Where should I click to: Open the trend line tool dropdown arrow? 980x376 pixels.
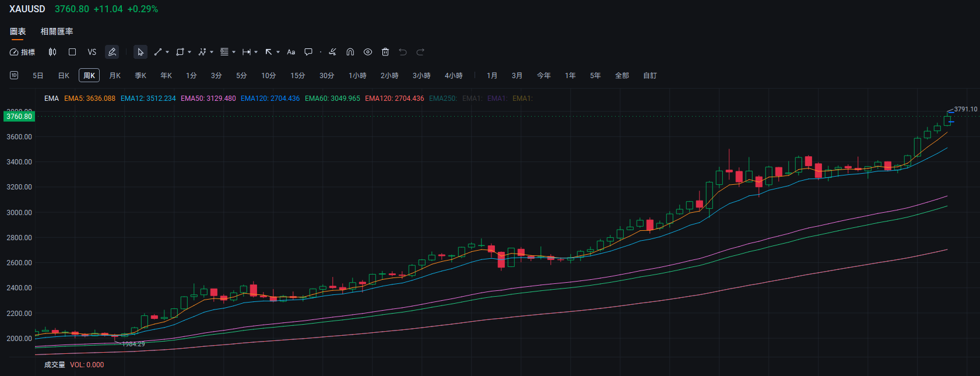167,52
